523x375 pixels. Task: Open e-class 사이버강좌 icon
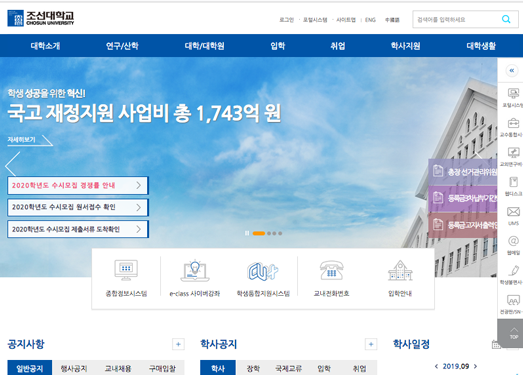coord(195,270)
